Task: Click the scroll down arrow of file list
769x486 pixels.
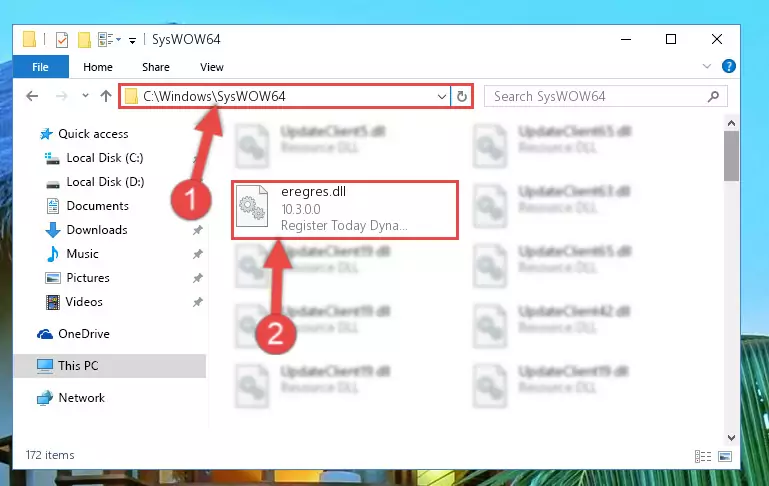Action: tap(731, 437)
